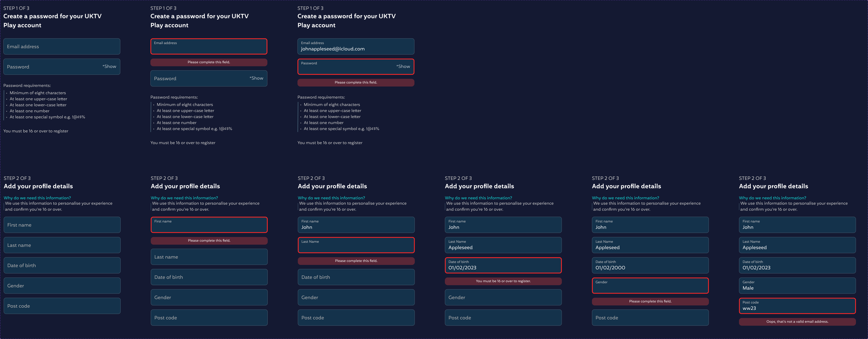868x339 pixels.
Task: Click Last Name Appleseed above the red-outlined Date of birth
Action: point(503,245)
